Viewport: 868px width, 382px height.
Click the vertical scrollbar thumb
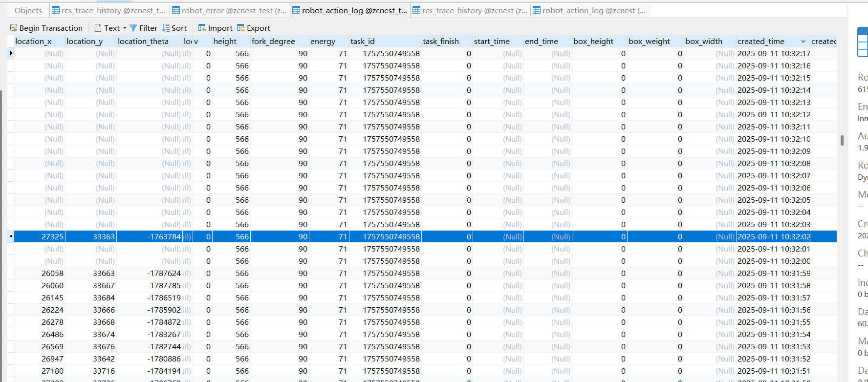click(x=842, y=140)
